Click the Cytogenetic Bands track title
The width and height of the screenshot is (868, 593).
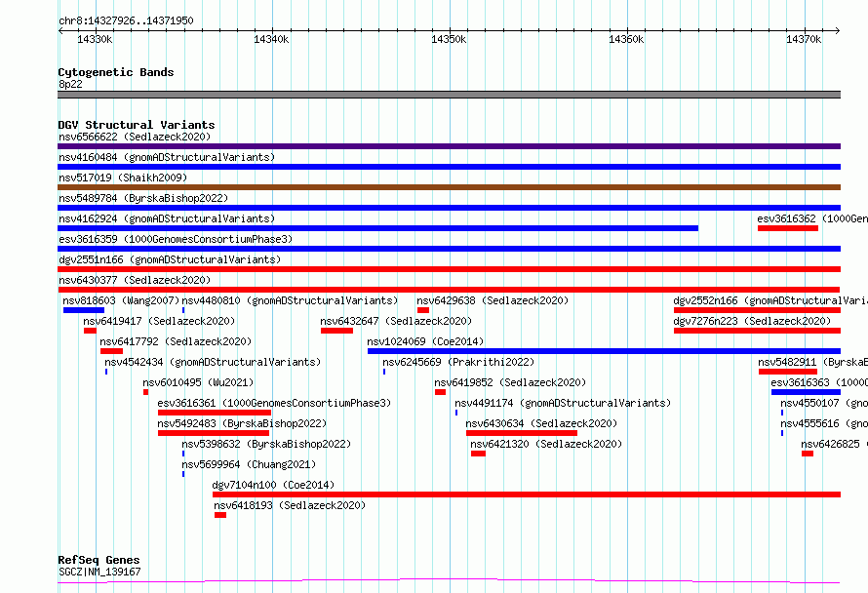point(116,72)
